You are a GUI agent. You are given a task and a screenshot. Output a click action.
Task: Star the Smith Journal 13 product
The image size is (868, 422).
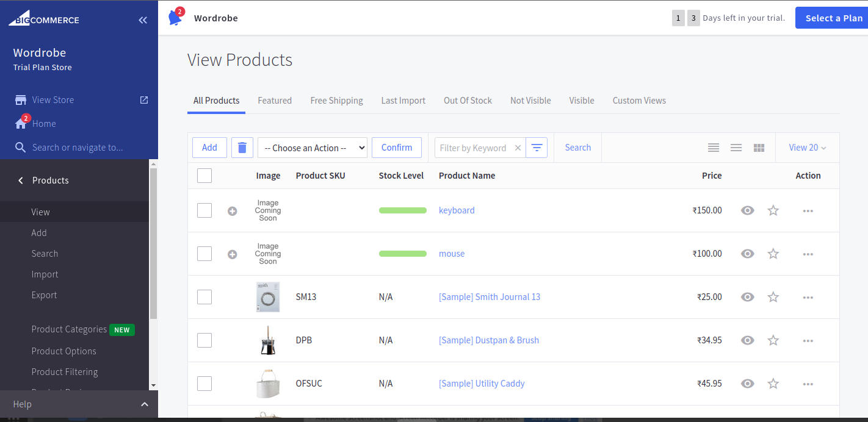click(773, 297)
